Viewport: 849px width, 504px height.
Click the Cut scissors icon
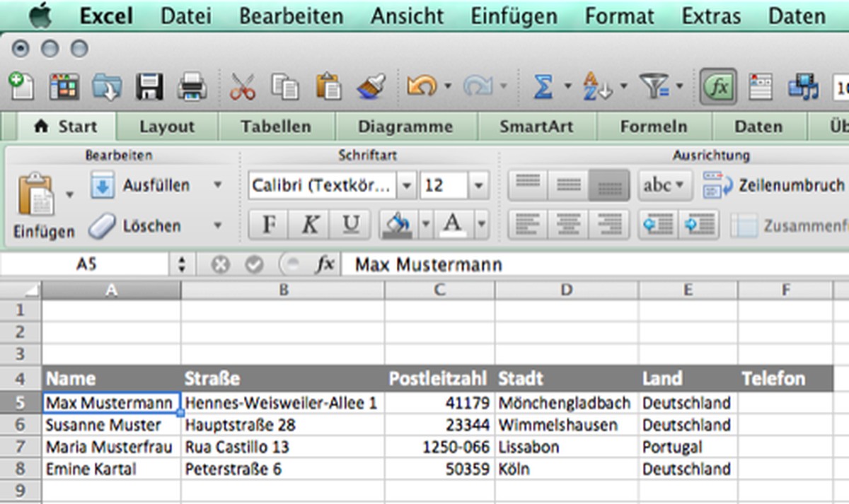coord(242,87)
